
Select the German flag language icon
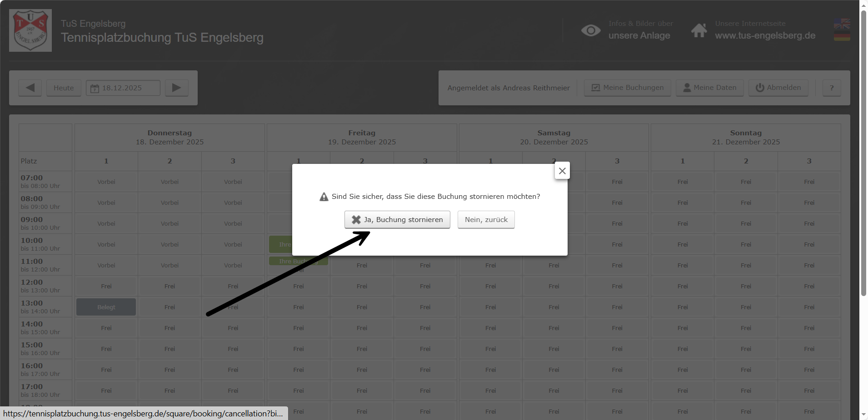click(x=842, y=36)
